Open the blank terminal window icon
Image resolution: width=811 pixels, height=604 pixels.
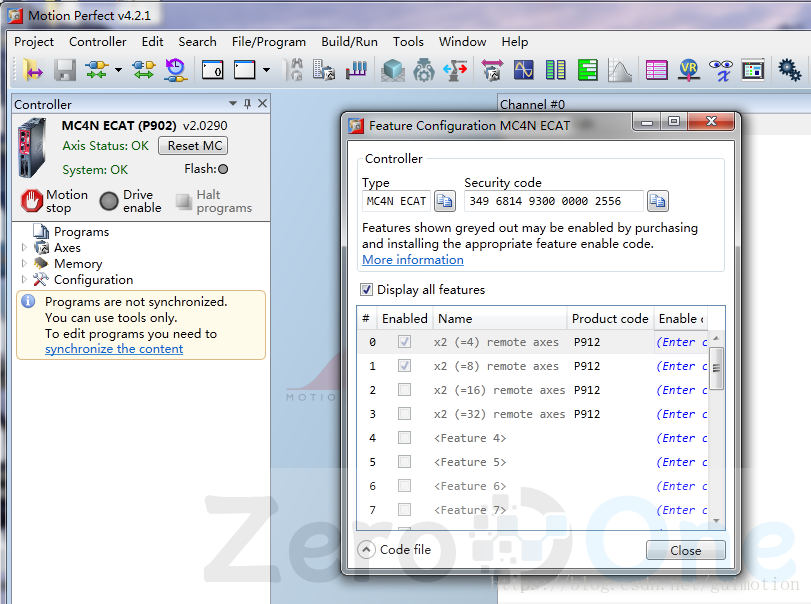point(245,69)
